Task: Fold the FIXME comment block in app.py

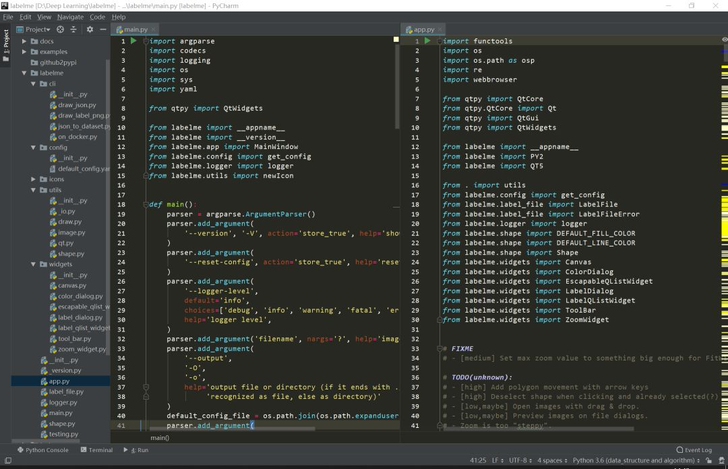Action: pyautogui.click(x=440, y=348)
